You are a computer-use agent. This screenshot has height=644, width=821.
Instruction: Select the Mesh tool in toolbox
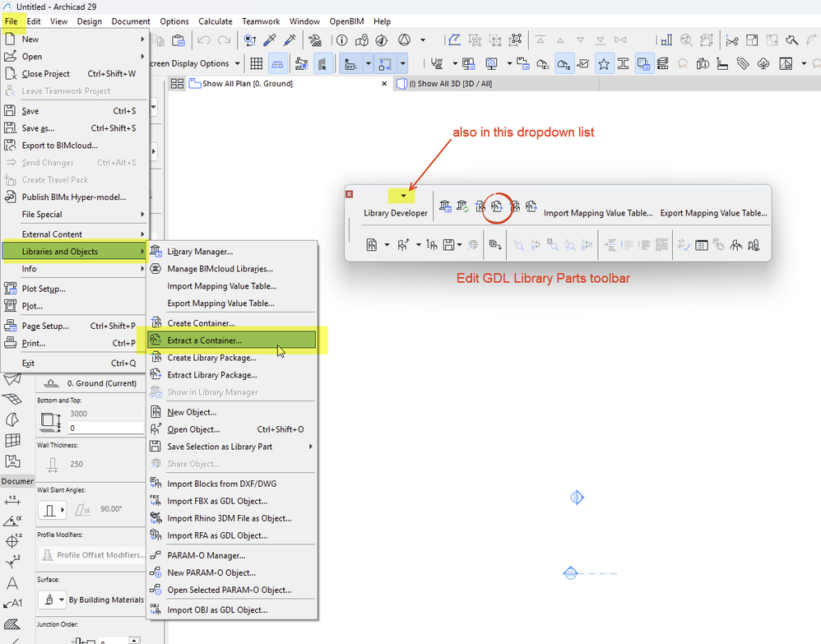point(12,399)
